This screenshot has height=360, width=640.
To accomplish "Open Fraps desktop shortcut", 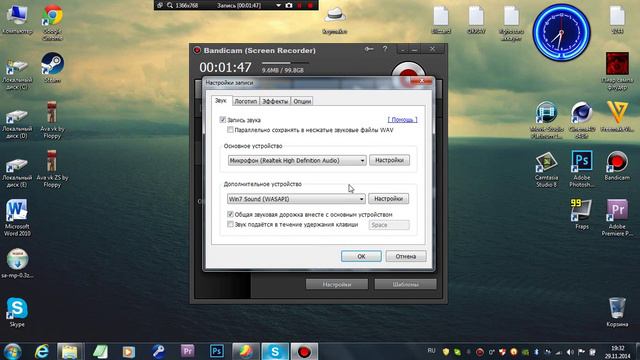I will click(582, 214).
